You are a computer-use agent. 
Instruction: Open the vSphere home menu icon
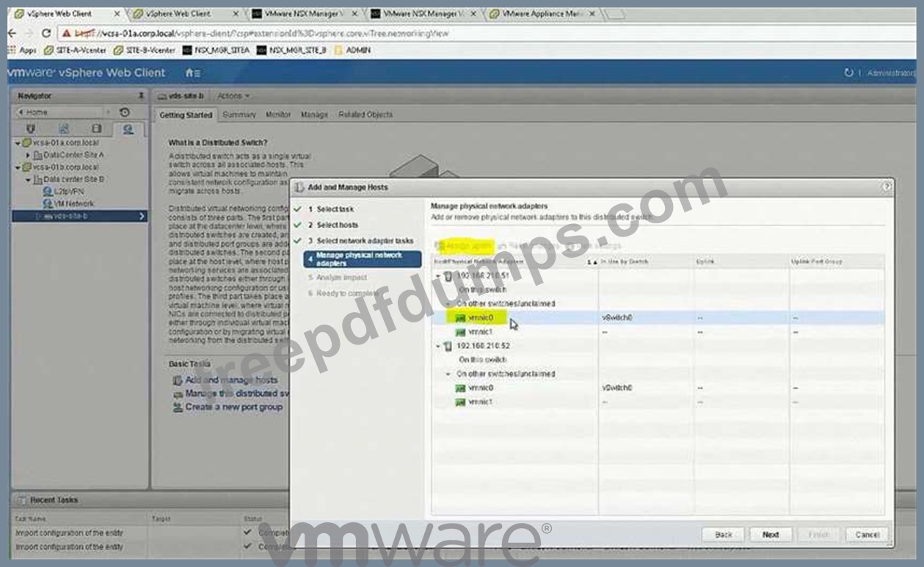pos(193,73)
